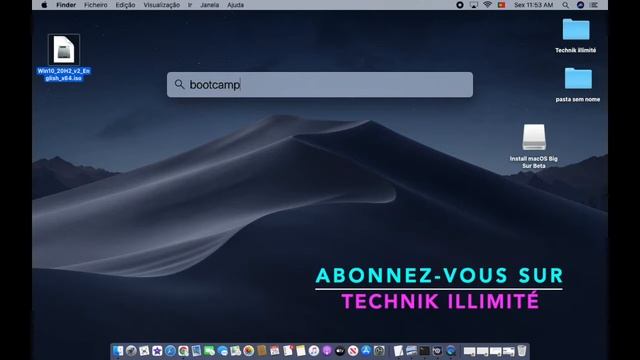640x360 pixels.
Task: Open Reminders icon with badge in Dock
Action: point(288,351)
